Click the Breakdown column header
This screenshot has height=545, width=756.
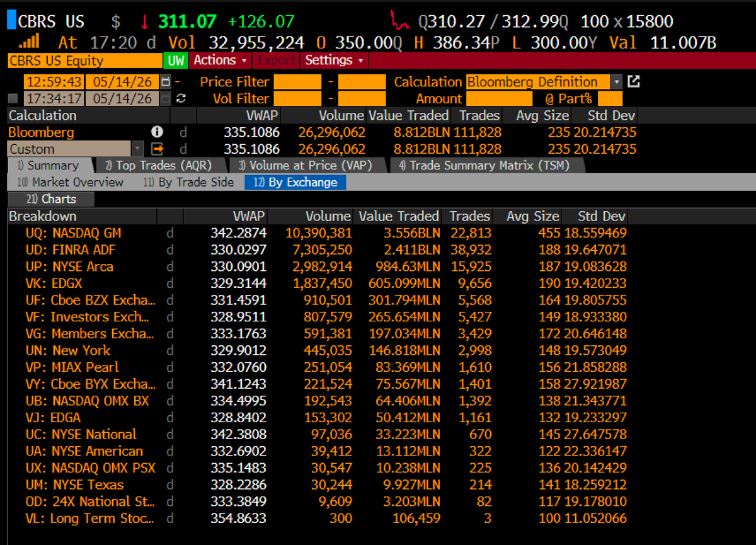(x=82, y=216)
